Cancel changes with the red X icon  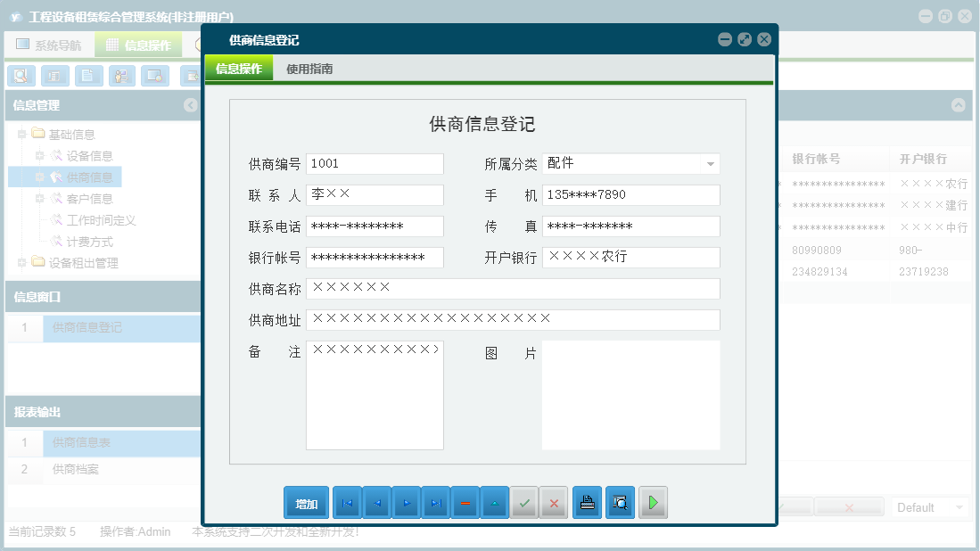pos(554,503)
